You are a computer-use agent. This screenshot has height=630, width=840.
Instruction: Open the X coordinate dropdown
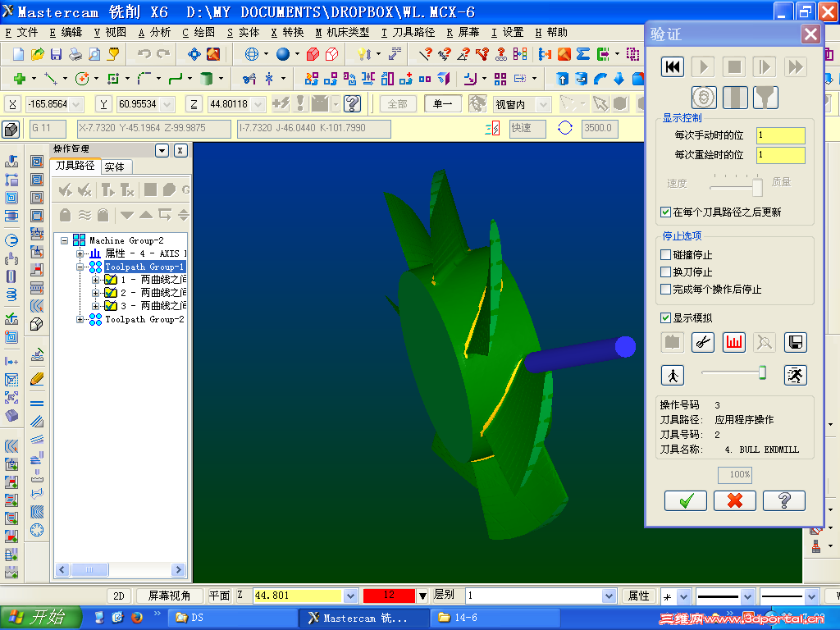point(75,104)
